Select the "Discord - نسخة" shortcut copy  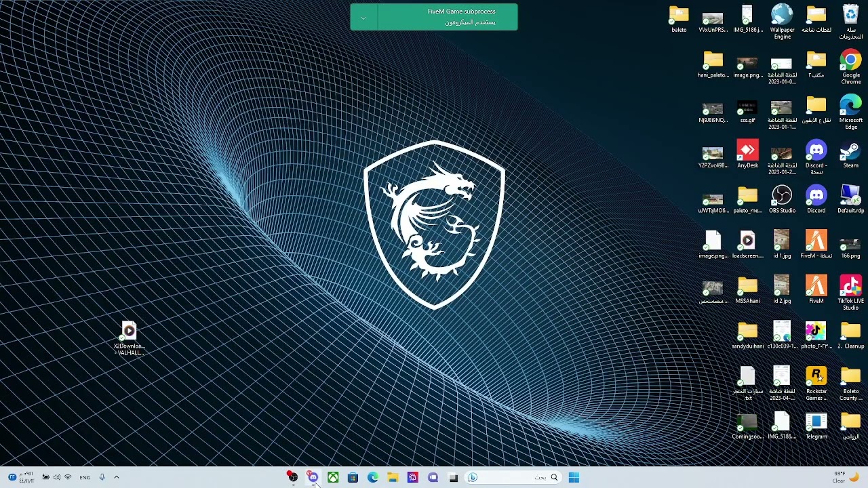[816, 157]
